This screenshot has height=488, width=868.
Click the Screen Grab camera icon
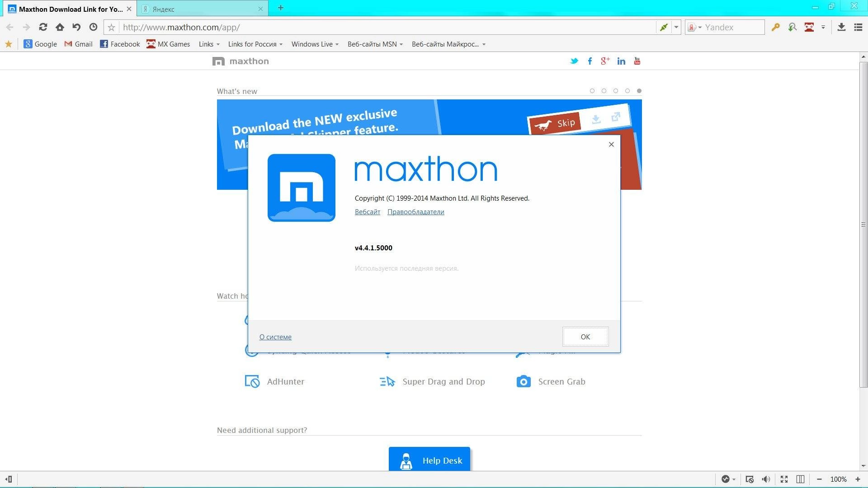[x=524, y=381]
